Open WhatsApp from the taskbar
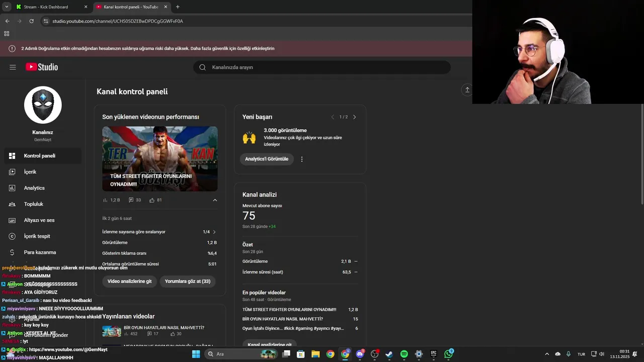The height and width of the screenshot is (362, 644). (448, 354)
